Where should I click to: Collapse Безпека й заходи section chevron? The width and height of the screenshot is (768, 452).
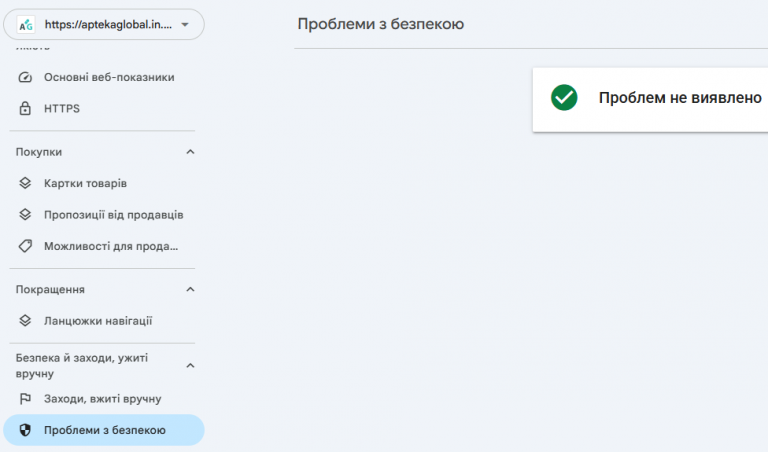[190, 366]
